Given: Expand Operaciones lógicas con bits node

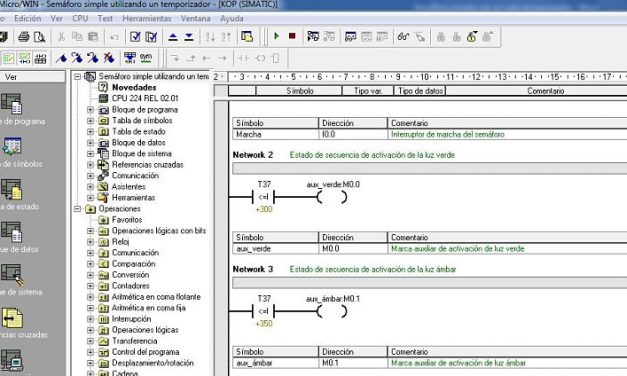Looking at the screenshot, I should pos(90,231).
